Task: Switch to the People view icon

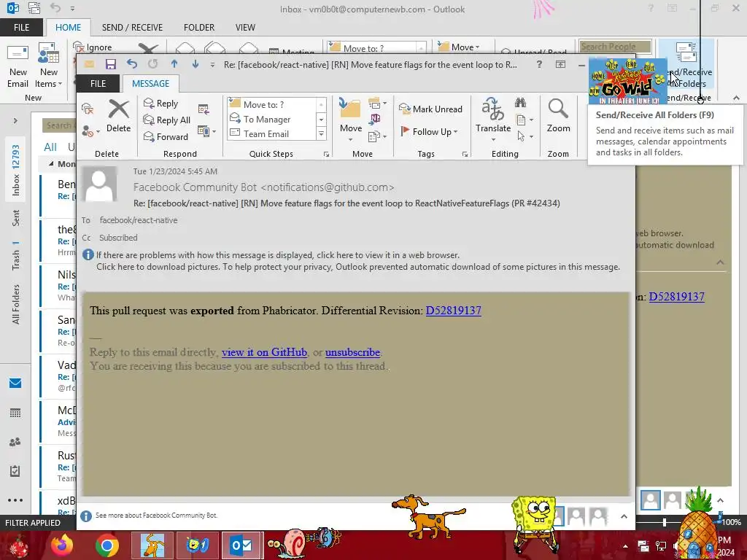Action: pos(15,442)
